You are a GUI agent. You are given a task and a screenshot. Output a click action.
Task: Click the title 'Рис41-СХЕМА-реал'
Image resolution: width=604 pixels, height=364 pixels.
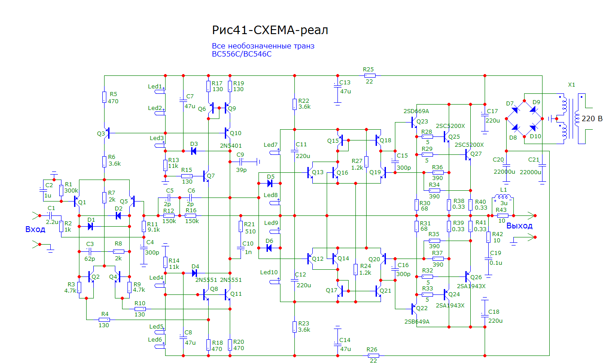point(270,31)
